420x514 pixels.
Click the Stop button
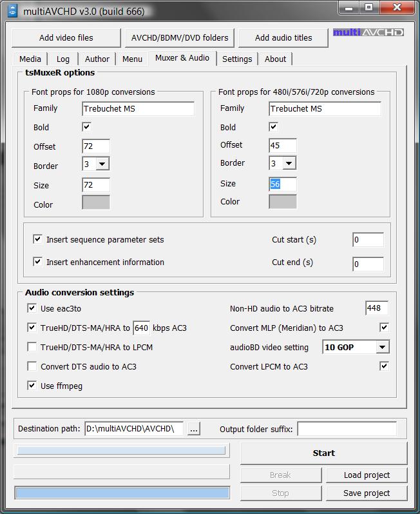[x=281, y=493]
